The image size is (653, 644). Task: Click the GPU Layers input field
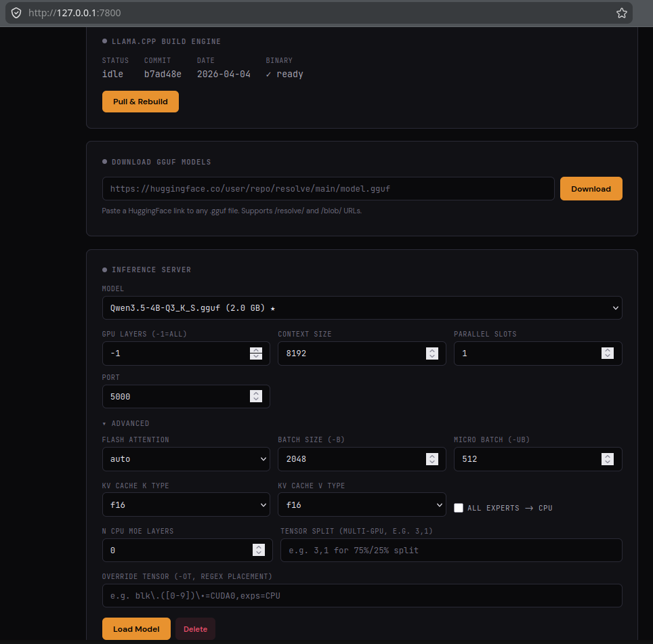click(186, 353)
